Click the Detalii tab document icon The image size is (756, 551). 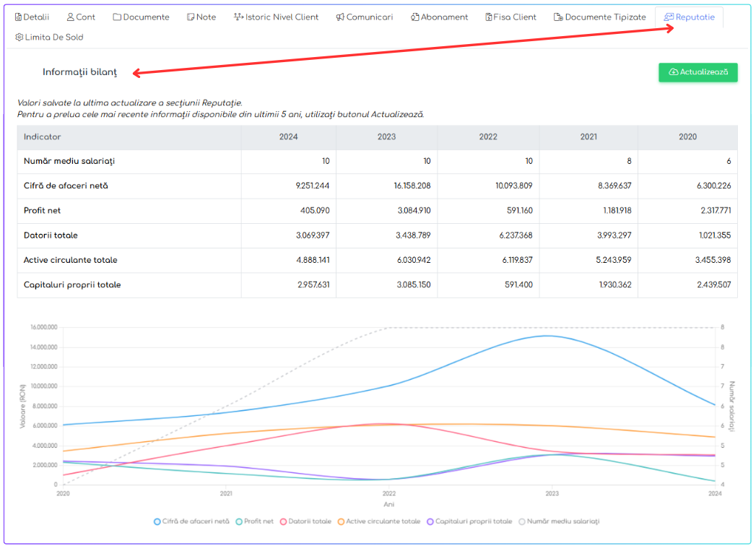pos(19,17)
